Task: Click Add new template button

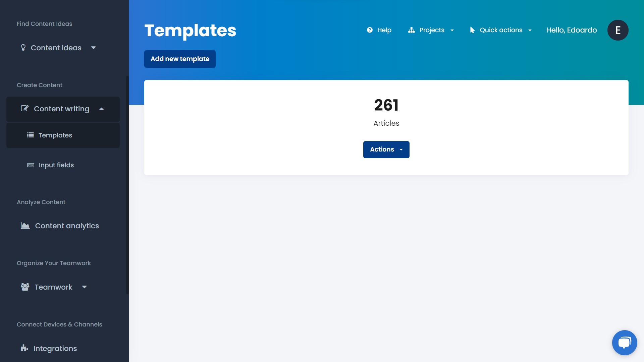Action: click(180, 59)
